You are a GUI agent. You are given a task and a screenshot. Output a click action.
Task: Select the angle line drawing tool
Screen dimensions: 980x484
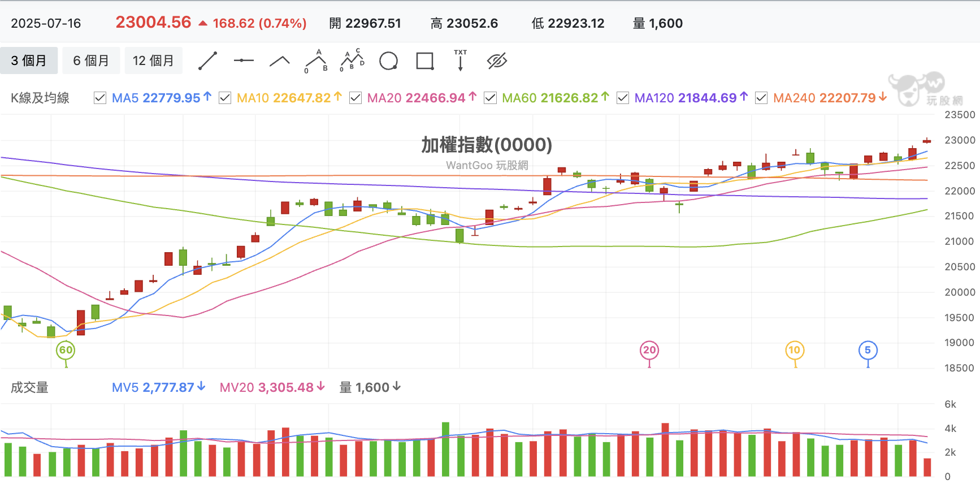(279, 61)
